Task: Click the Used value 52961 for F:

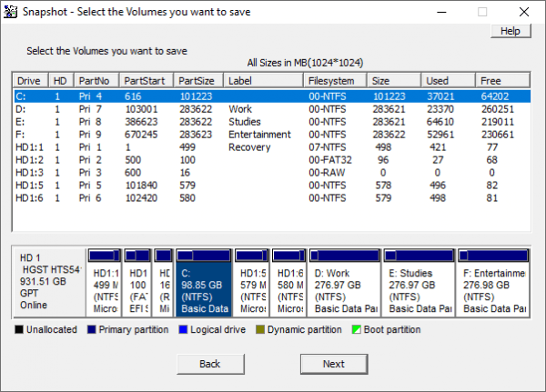Action: click(440, 135)
